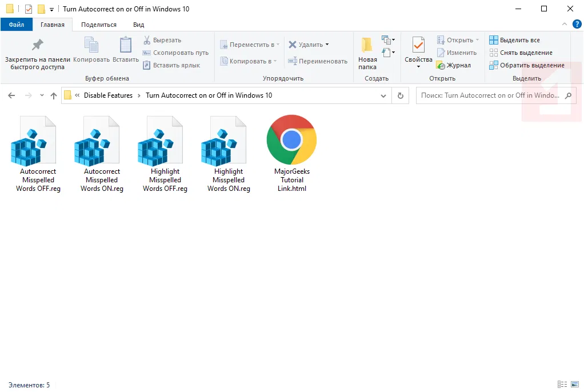This screenshot has height=392, width=584.
Task: Navigate to Disable Features breadcrumb
Action: tap(108, 95)
